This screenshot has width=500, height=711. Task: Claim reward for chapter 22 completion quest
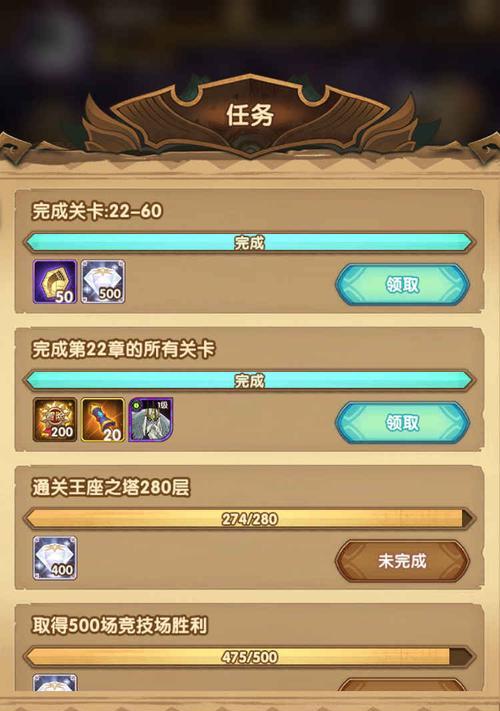403,423
